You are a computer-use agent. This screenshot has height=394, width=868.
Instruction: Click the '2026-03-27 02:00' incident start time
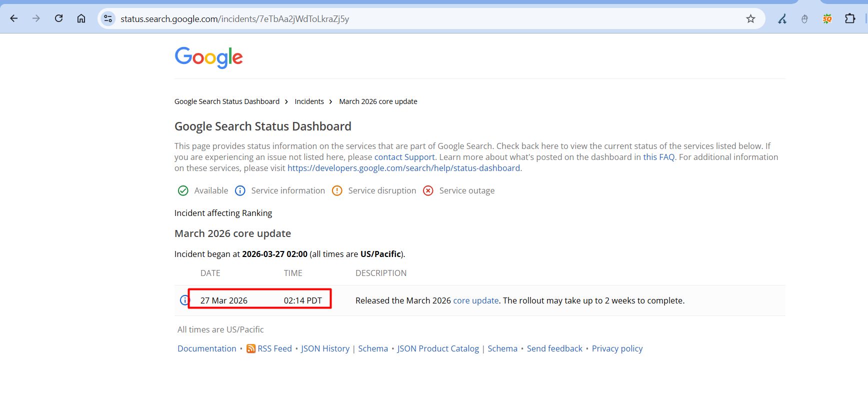[274, 254]
